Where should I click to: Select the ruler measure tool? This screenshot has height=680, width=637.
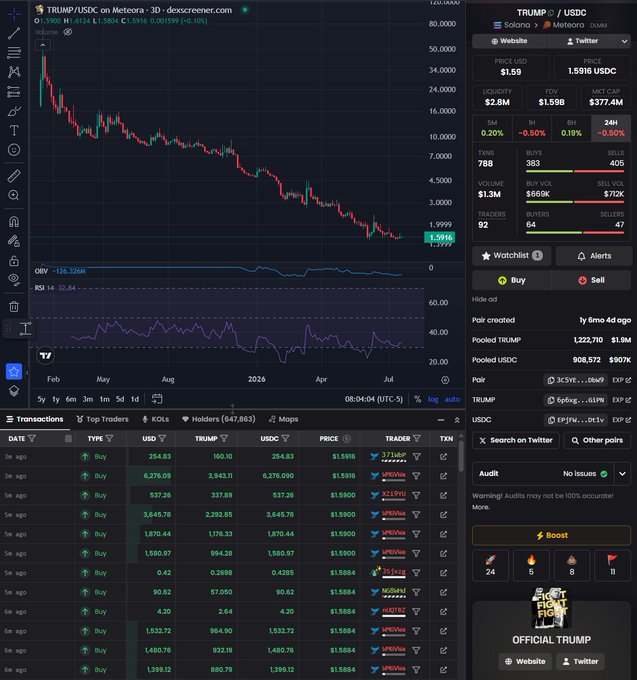tap(14, 176)
